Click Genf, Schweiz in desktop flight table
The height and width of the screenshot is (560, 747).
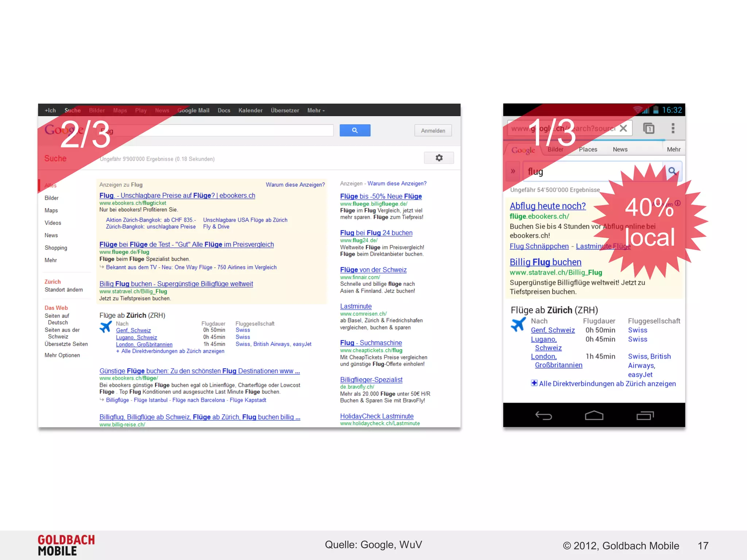133,330
